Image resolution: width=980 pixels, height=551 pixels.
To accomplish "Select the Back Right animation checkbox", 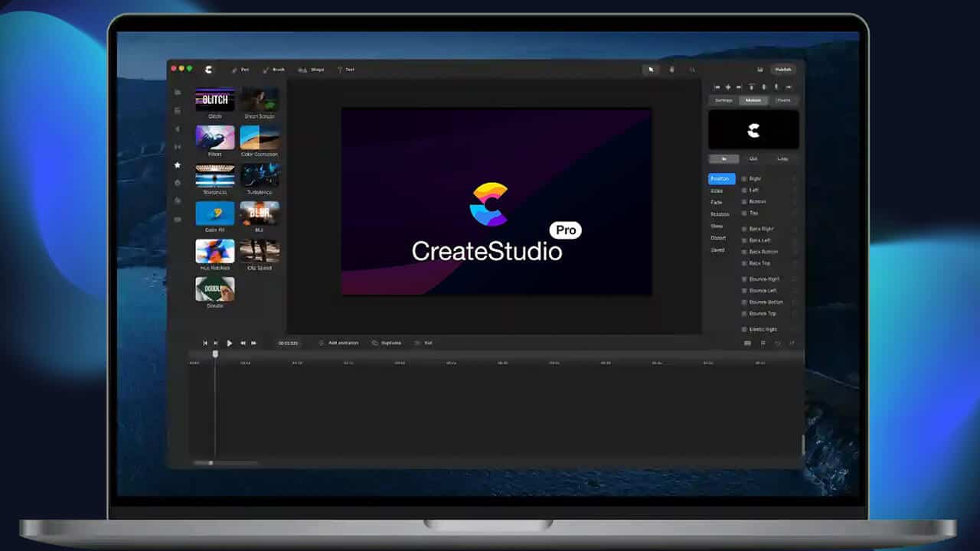I will pos(743,229).
